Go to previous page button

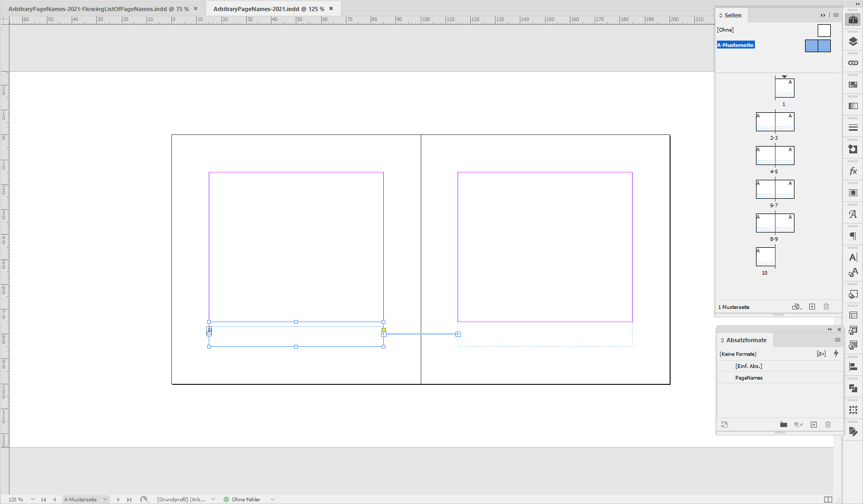pyautogui.click(x=54, y=499)
